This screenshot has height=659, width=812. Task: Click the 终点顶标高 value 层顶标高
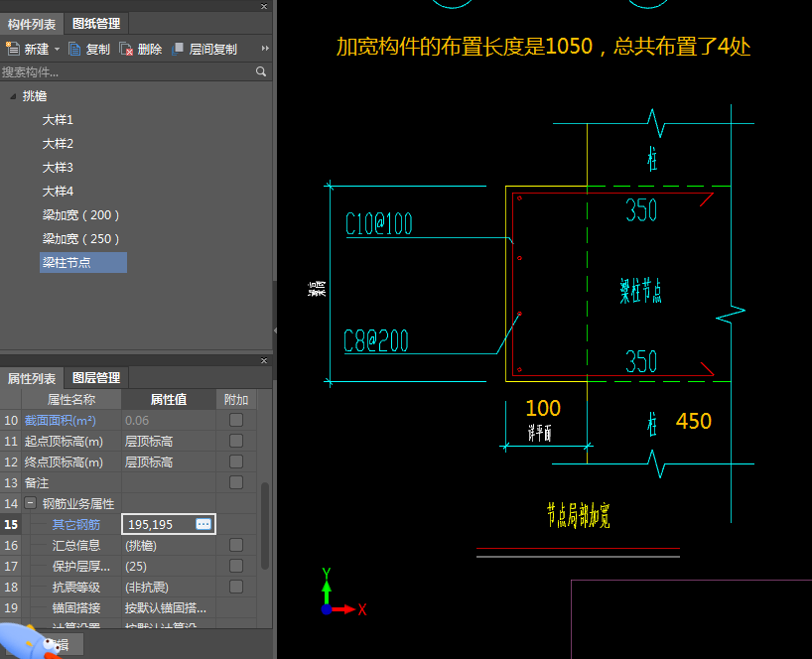(x=169, y=461)
